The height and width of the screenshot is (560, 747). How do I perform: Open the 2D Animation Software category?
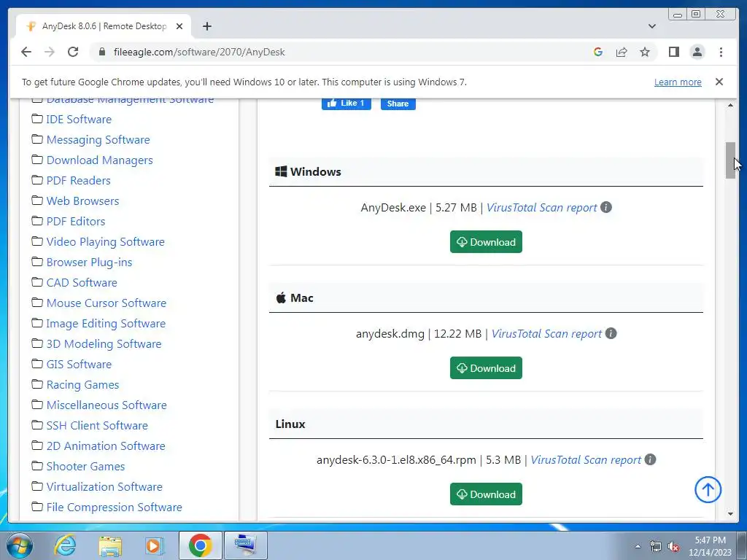(x=106, y=446)
